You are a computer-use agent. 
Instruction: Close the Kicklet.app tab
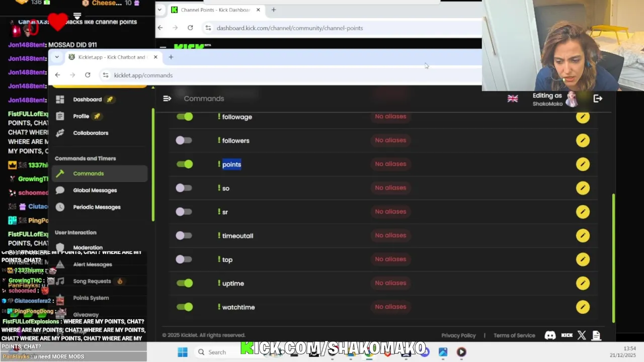155,57
